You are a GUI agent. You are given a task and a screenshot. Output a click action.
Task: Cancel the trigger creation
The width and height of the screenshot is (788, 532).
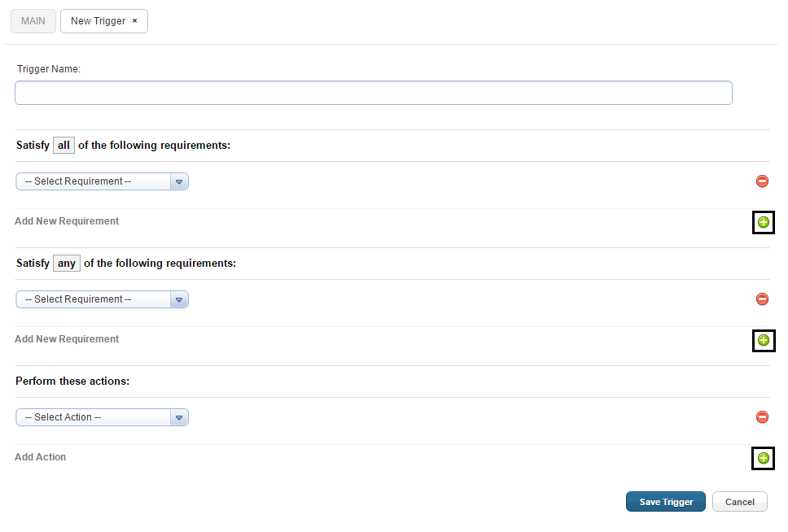739,501
